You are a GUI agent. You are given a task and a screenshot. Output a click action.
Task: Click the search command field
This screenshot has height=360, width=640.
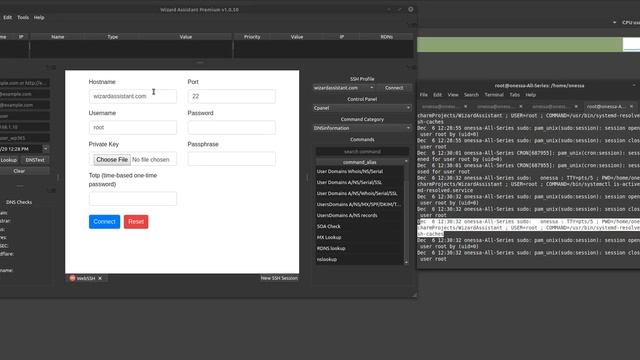click(x=362, y=151)
